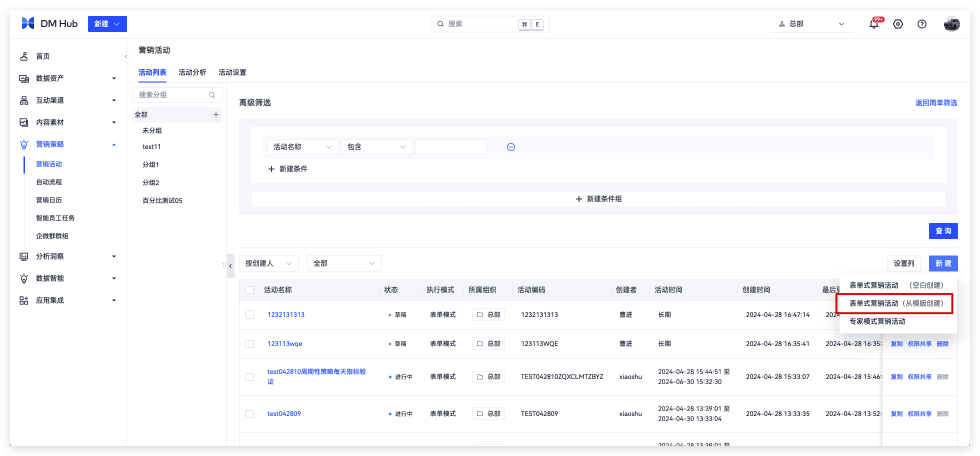
Task: Expand the 内容素材 menu
Action: 114,122
